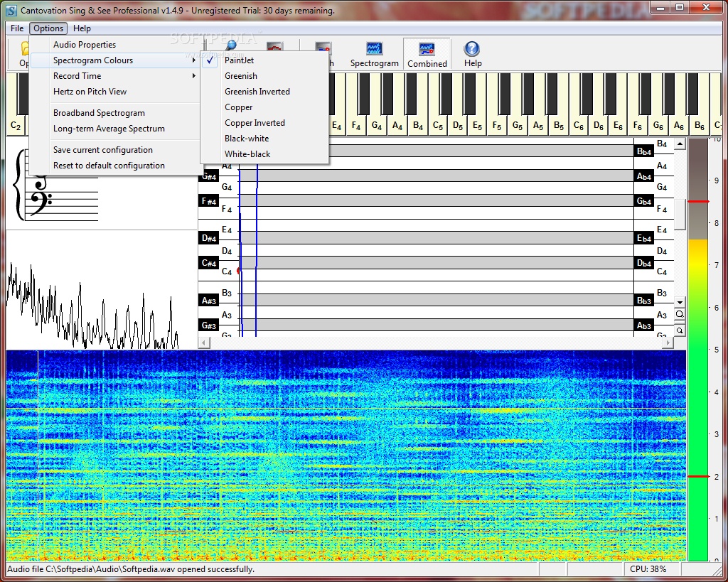Click the G5 piano key
Viewport: 728px width, 582px height.
[x=518, y=125]
